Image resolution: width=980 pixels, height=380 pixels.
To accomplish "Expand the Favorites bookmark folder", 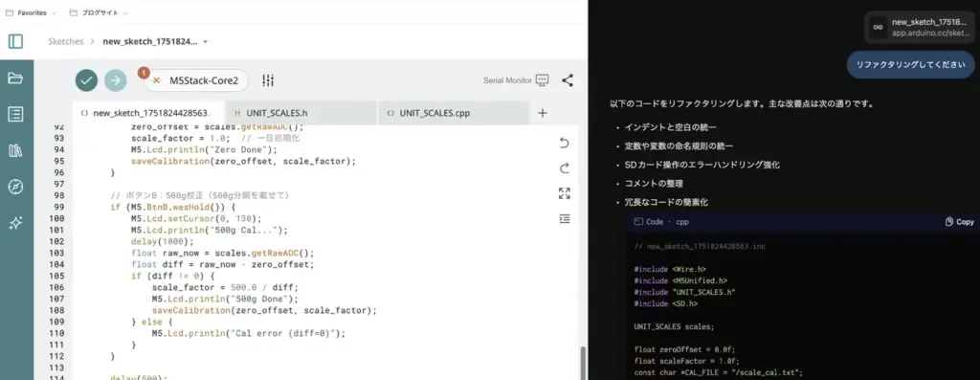I will click(31, 12).
